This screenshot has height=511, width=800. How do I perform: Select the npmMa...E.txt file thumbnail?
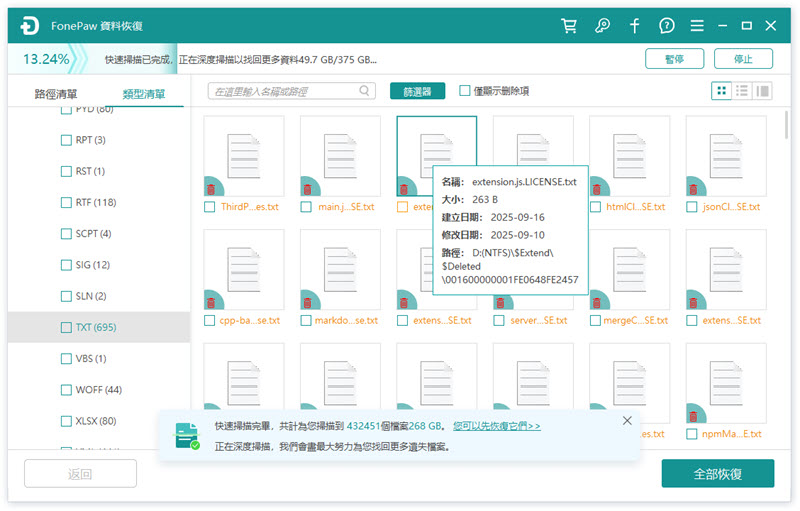pos(726,383)
